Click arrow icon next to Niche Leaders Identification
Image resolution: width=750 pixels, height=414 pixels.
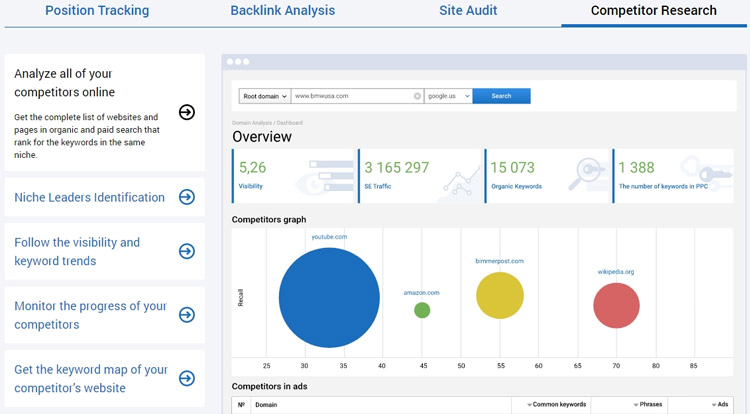[x=187, y=197]
